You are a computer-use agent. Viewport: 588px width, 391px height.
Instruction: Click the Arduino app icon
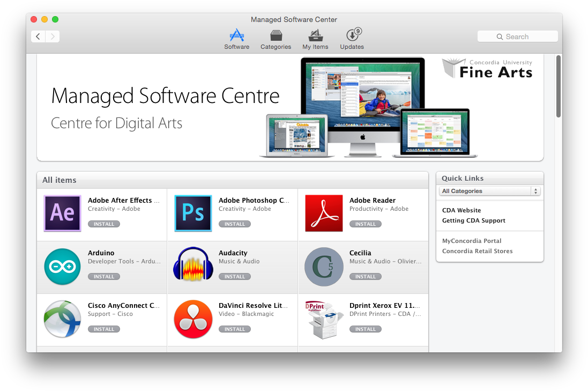pyautogui.click(x=62, y=267)
